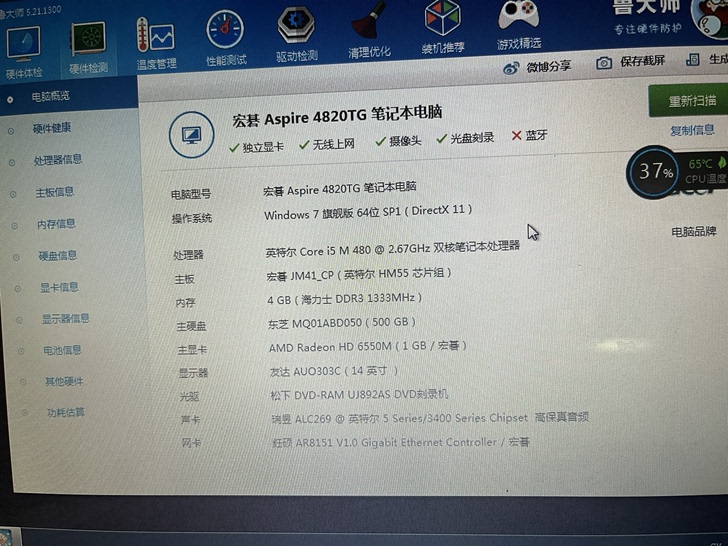The width and height of the screenshot is (728, 546).
Task: Click the 松下 DVD-RAM UJ892AS value
Action: pyautogui.click(x=359, y=395)
